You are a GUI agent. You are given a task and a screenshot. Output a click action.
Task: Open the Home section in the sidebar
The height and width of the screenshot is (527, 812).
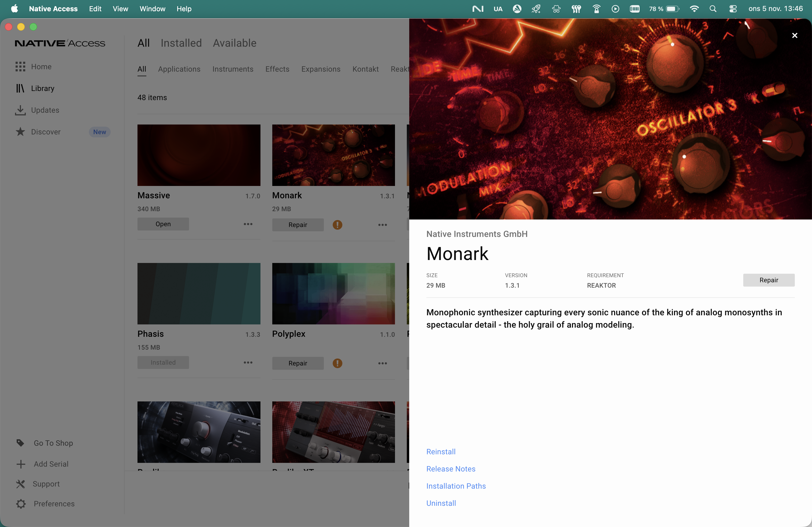coord(41,67)
